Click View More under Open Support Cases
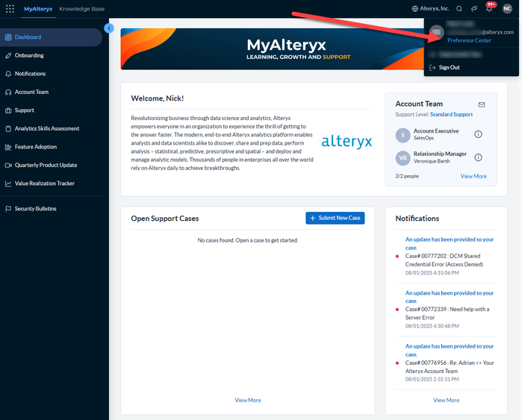 tap(248, 401)
